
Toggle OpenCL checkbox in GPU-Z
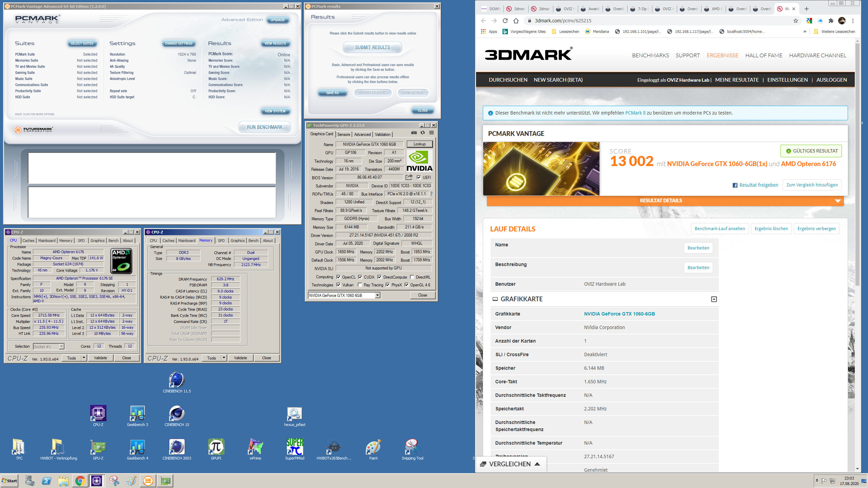tap(338, 277)
